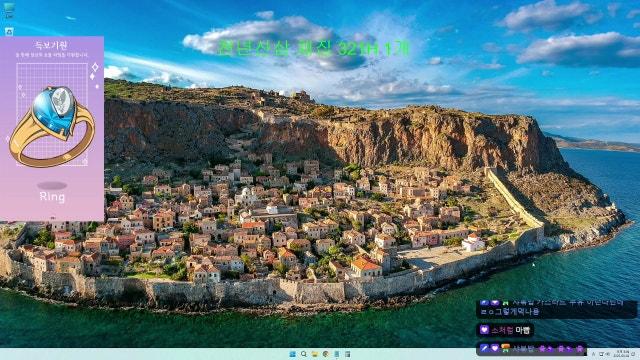Click the "ㄹㅇ그렇게먹나용" chat message

(510, 312)
